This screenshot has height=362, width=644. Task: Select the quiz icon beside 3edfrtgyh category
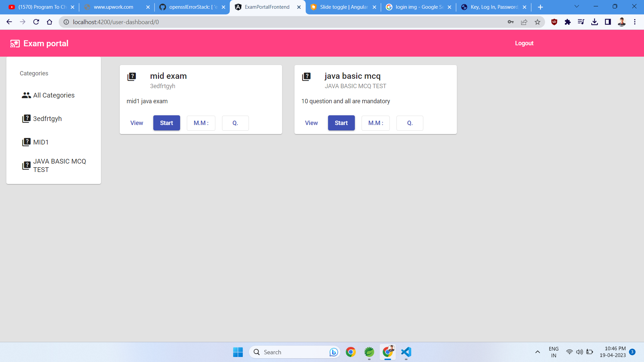(x=26, y=118)
